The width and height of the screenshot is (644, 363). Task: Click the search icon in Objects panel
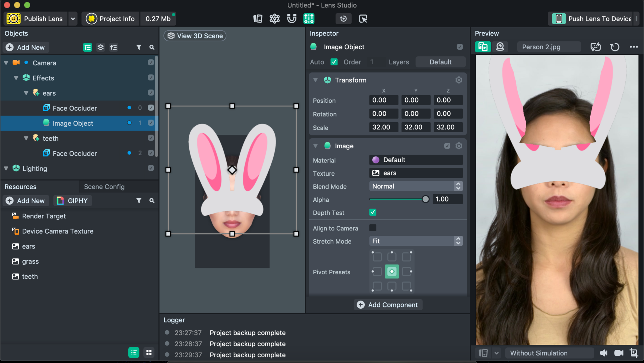[x=152, y=47]
